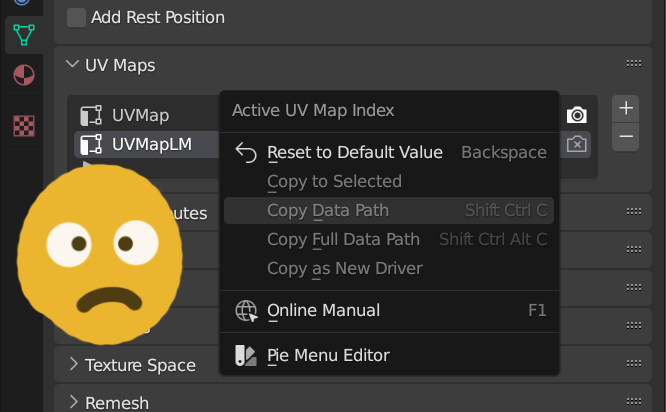
Task: Open the Pie Menu Editor entry
Action: (x=389, y=356)
